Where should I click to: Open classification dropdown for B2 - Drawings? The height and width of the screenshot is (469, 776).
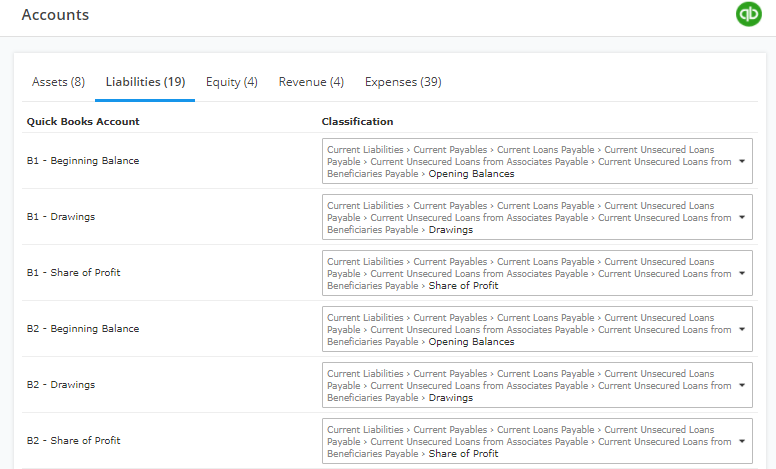point(537,385)
